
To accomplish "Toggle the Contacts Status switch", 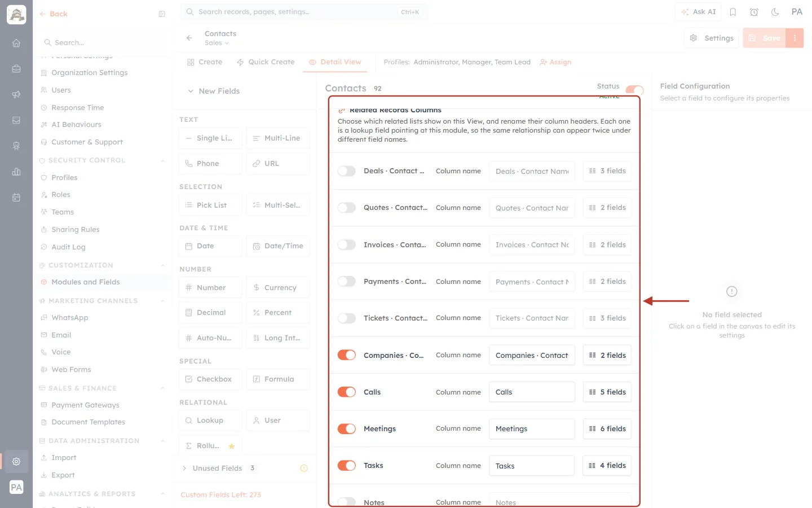I will click(634, 90).
